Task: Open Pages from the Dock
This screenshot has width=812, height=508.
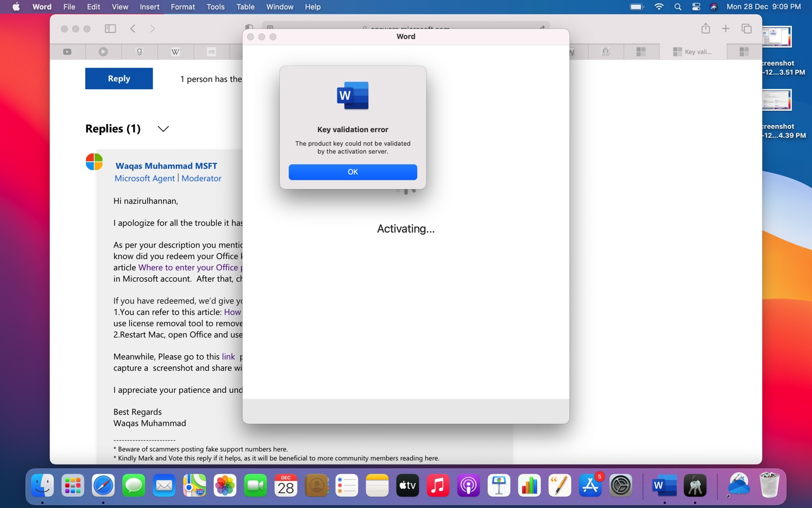Action: tap(560, 485)
